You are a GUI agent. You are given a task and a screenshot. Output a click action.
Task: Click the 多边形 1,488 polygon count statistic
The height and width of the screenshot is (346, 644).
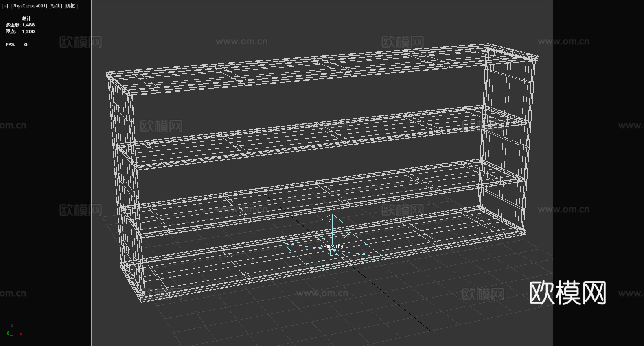pyautogui.click(x=20, y=25)
